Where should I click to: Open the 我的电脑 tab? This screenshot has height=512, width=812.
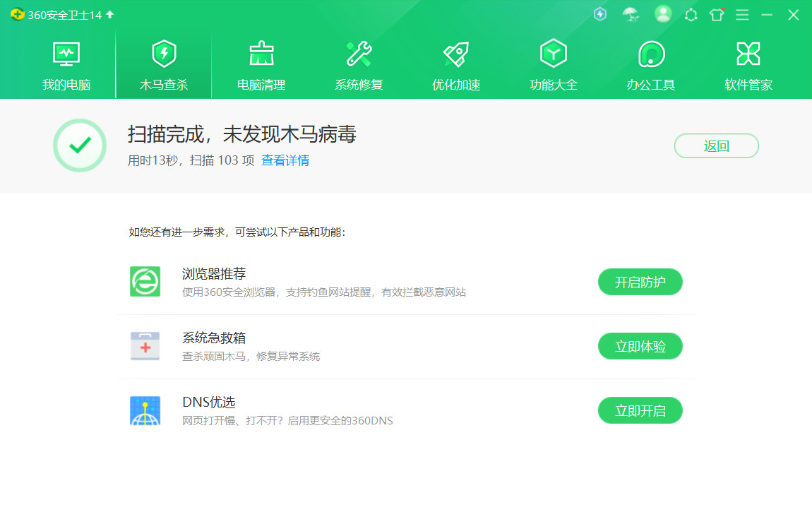click(x=66, y=66)
